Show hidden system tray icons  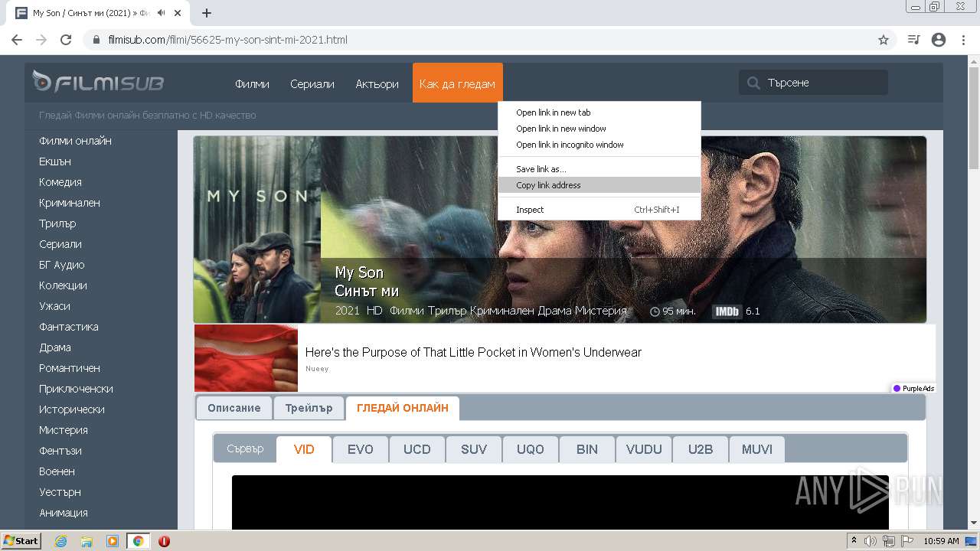(x=854, y=541)
